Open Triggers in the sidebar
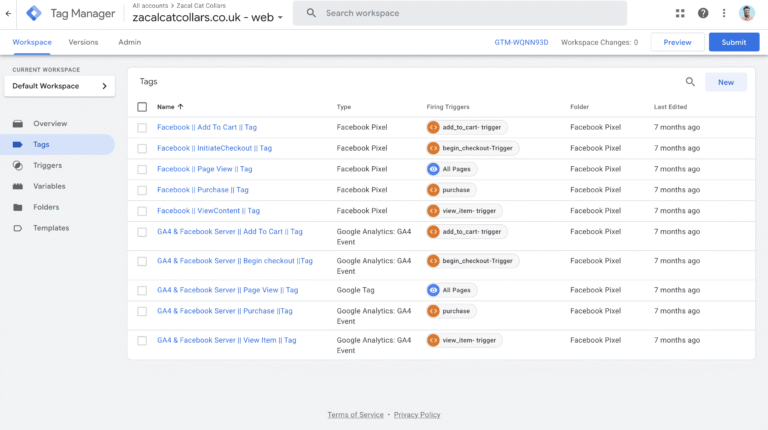 click(x=47, y=165)
